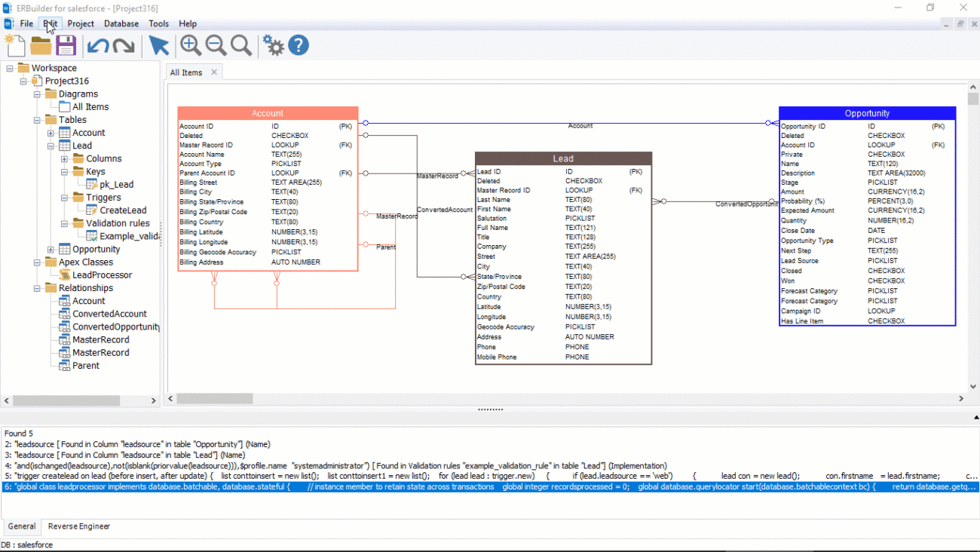980x552 pixels.
Task: Click the Zoom in magnifier icon
Action: tap(191, 45)
